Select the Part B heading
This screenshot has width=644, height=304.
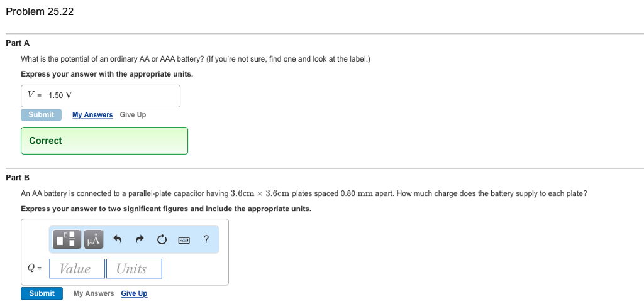18,178
